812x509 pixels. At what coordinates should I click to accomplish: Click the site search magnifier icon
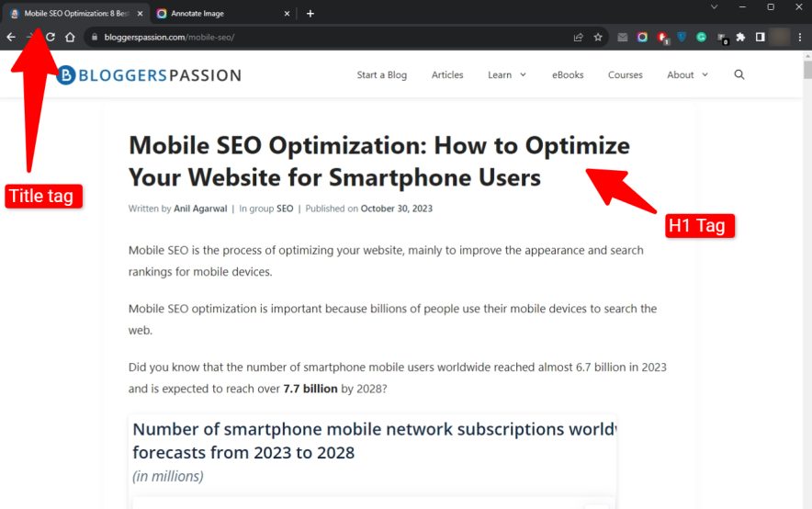[x=739, y=75]
